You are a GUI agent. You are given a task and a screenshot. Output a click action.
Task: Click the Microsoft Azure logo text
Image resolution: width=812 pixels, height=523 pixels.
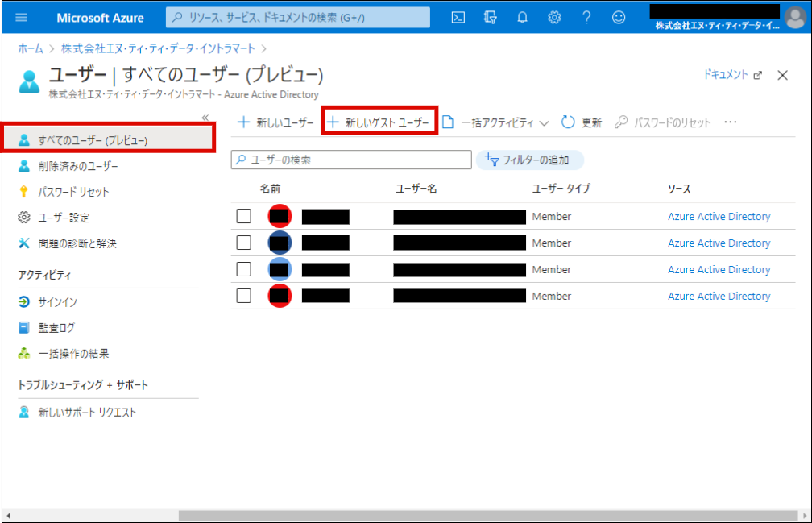point(100,18)
